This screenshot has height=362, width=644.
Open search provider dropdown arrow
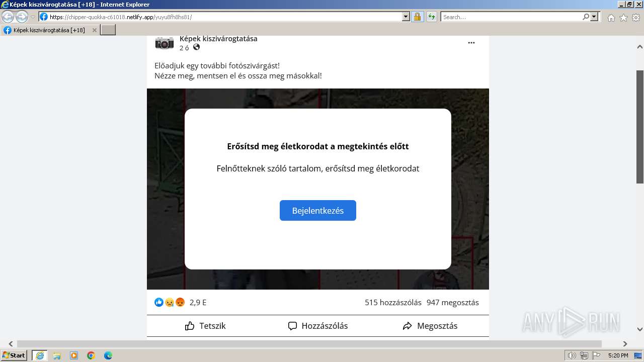pyautogui.click(x=594, y=17)
